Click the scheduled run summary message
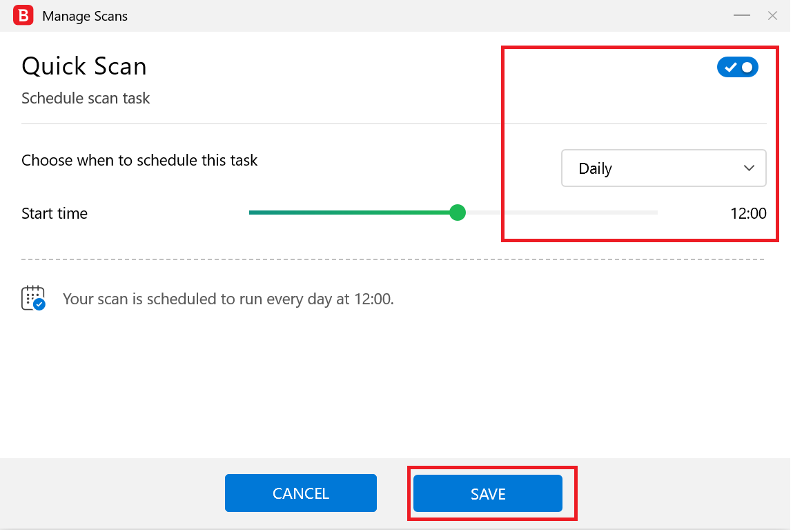The height and width of the screenshot is (532, 793). pyautogui.click(x=228, y=299)
